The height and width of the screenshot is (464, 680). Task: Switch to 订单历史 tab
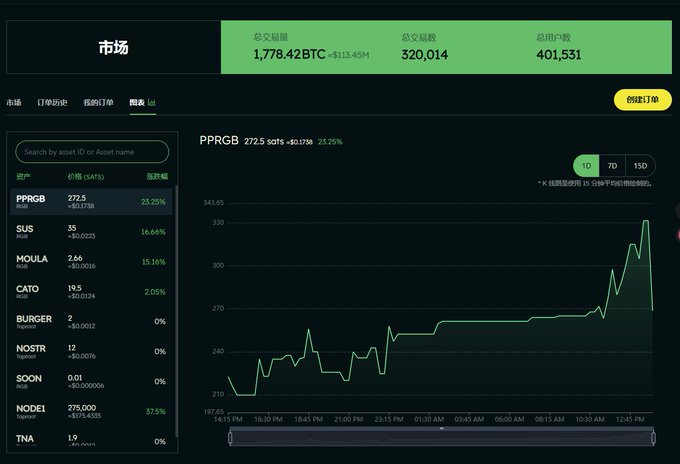click(52, 102)
